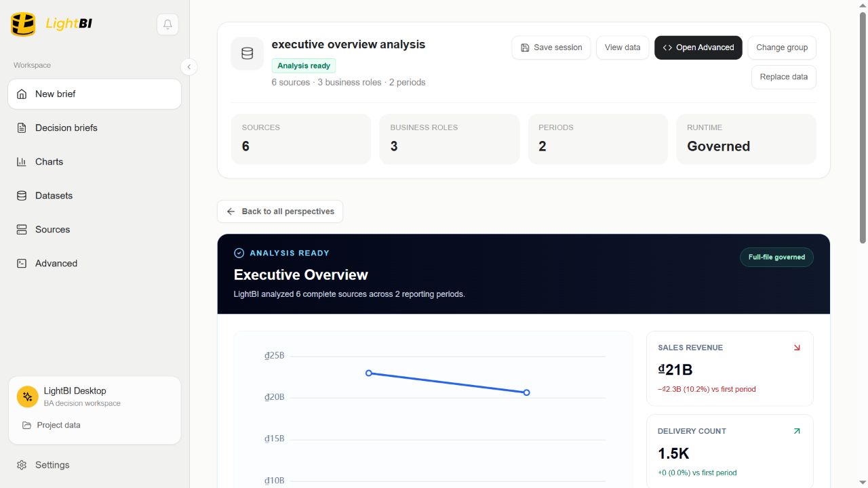Click the Analysis ready badge
Image resolution: width=868 pixels, height=488 pixels.
tap(304, 66)
